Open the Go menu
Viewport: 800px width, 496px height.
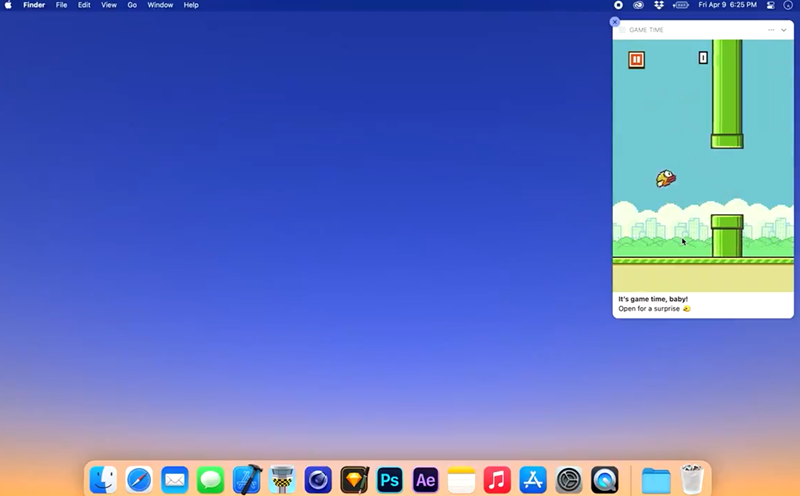click(132, 5)
